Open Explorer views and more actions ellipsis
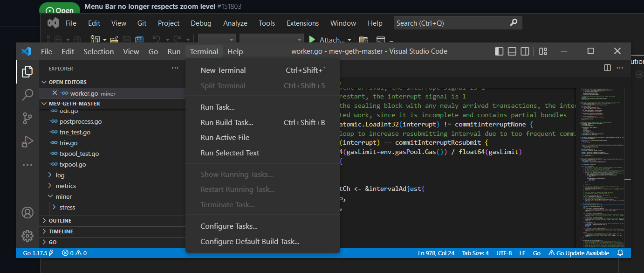 [x=175, y=68]
